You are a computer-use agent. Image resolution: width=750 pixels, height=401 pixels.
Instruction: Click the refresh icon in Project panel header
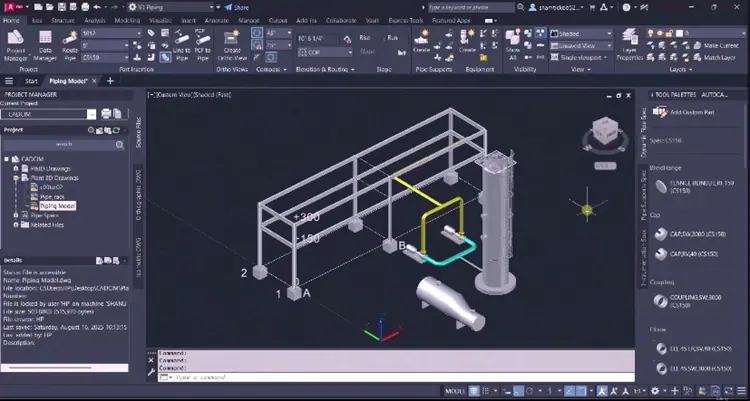[x=116, y=130]
